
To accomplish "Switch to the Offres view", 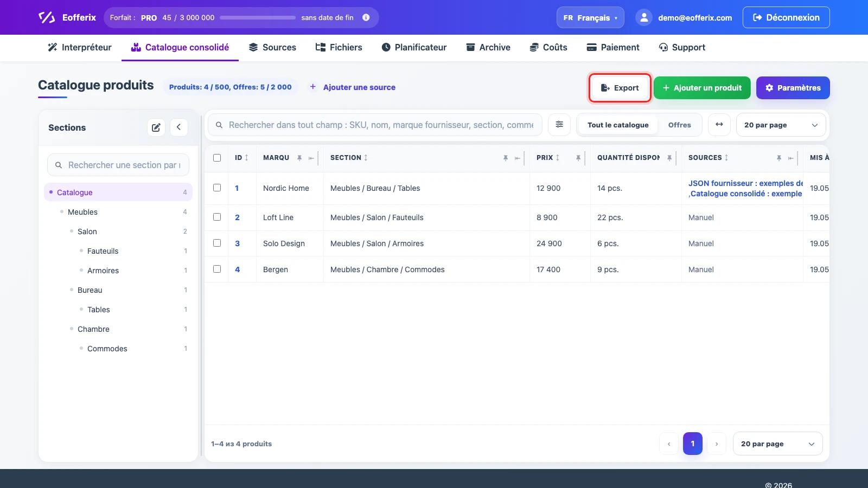I will 680,125.
